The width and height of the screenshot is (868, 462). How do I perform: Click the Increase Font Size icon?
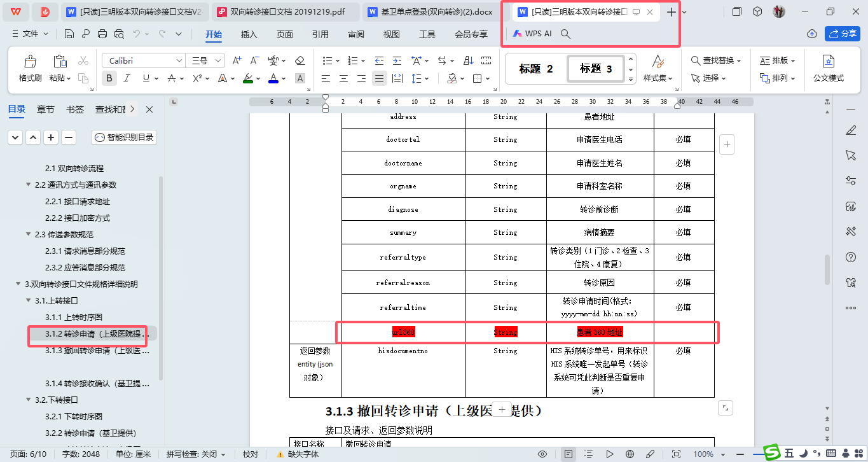click(x=237, y=60)
